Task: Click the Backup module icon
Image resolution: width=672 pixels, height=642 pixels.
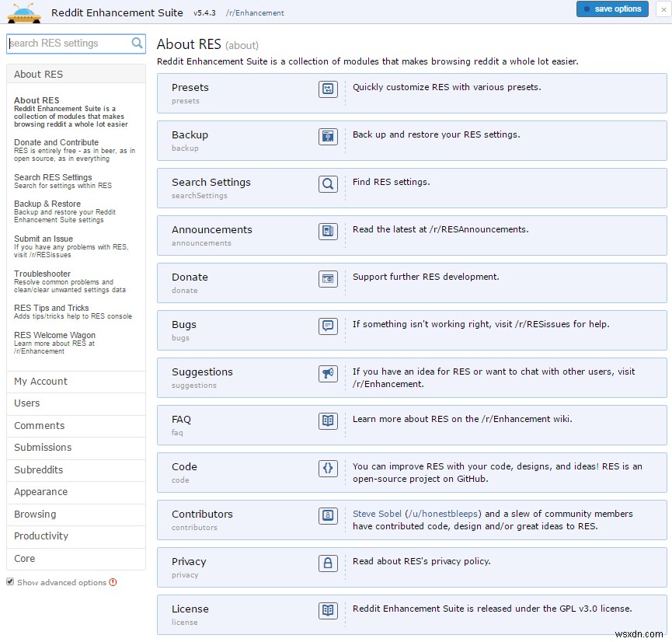Action: point(328,137)
